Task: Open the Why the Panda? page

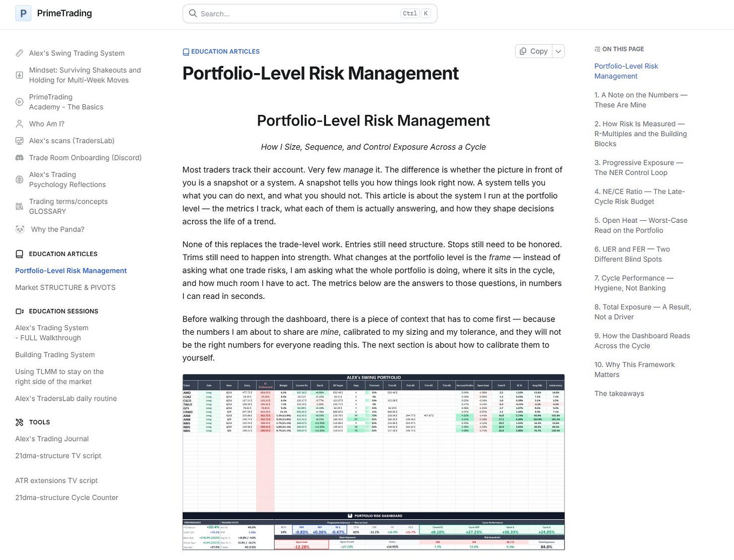Action: coord(57,229)
